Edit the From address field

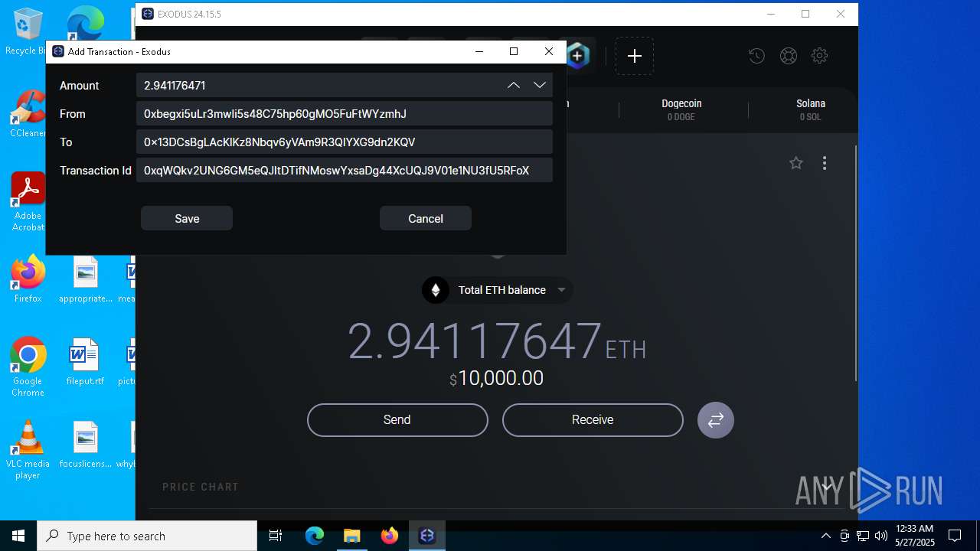345,113
